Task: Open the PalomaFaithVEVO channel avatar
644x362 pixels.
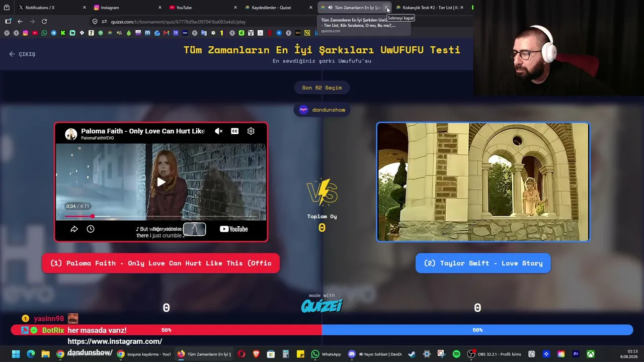Action: point(71,134)
